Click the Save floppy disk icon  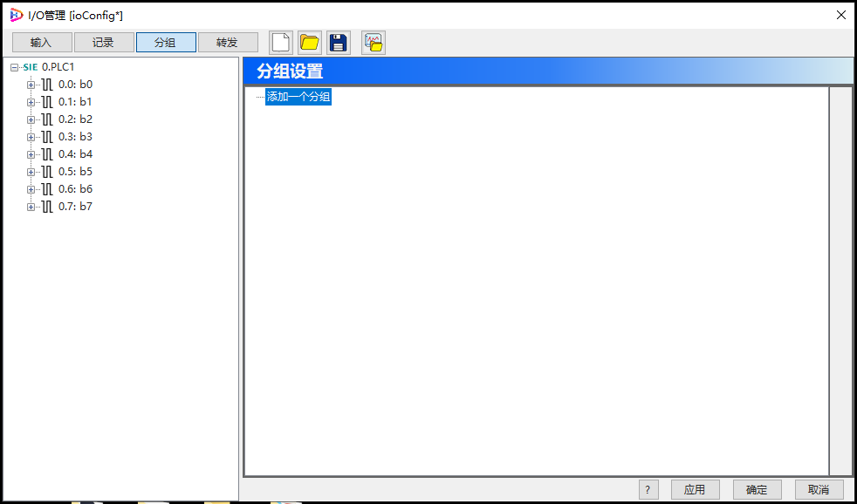339,42
